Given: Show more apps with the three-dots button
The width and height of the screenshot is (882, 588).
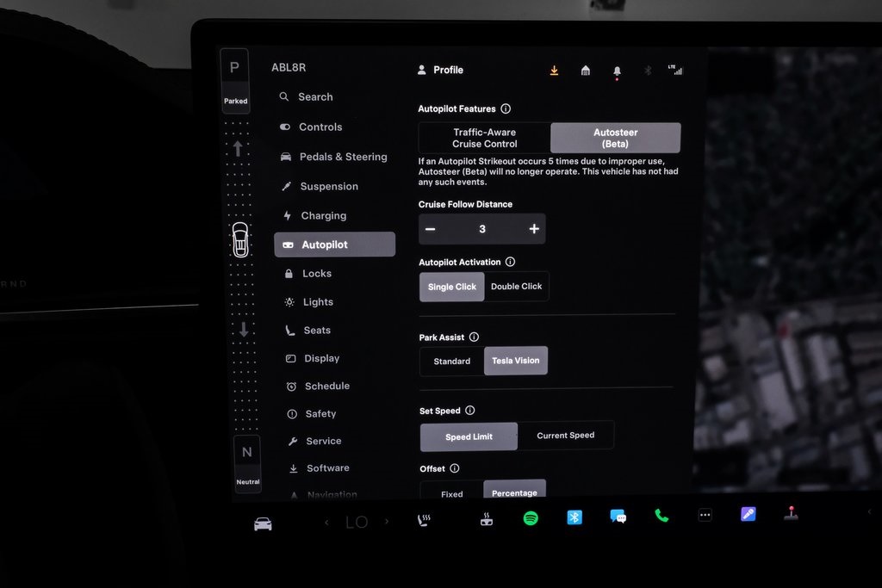Looking at the screenshot, I should pos(705,516).
